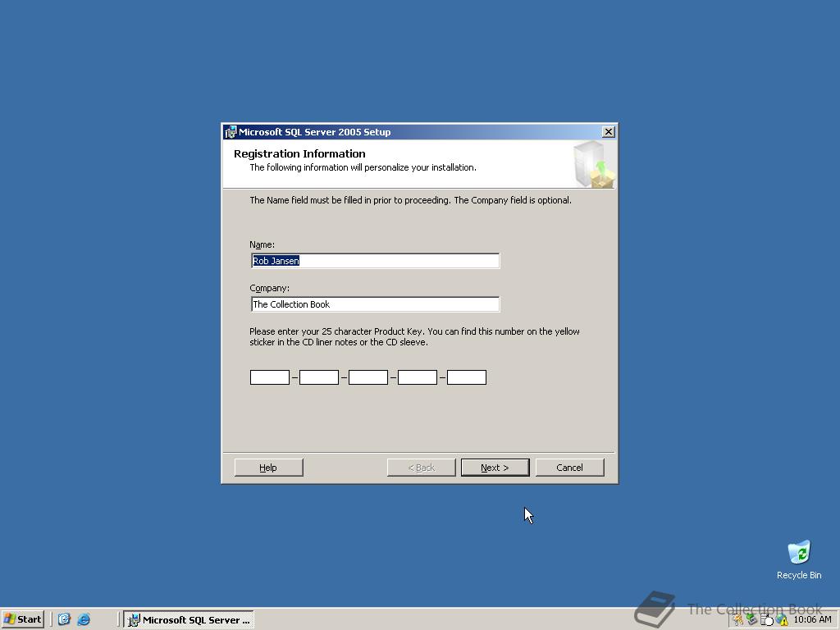Activate the Microsoft SQL Server taskbar button
840x630 pixels.
[x=189, y=620]
